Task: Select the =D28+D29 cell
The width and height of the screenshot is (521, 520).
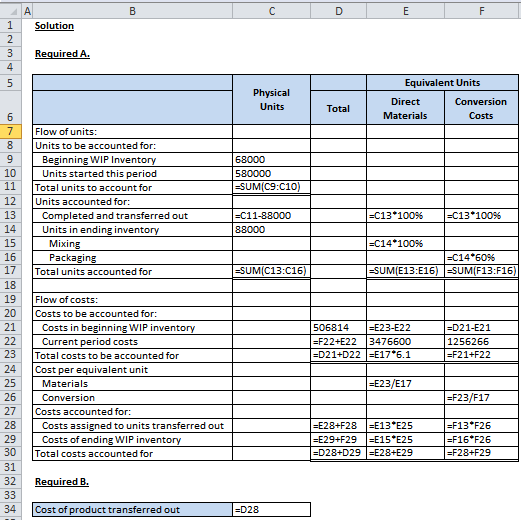Action: pos(338,453)
